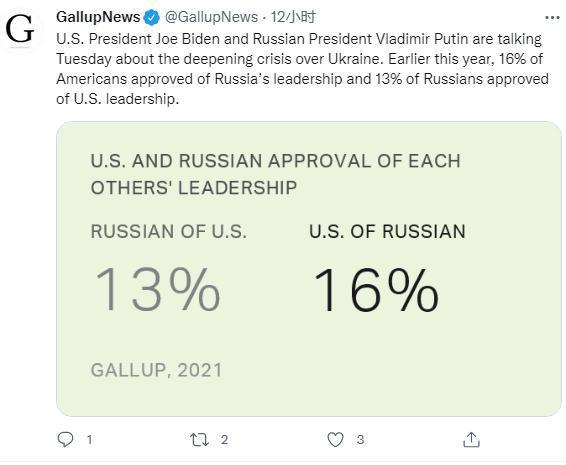Click the 16% U.S. of Russian figure
Image resolution: width=566 pixels, height=465 pixels.
pos(376,290)
